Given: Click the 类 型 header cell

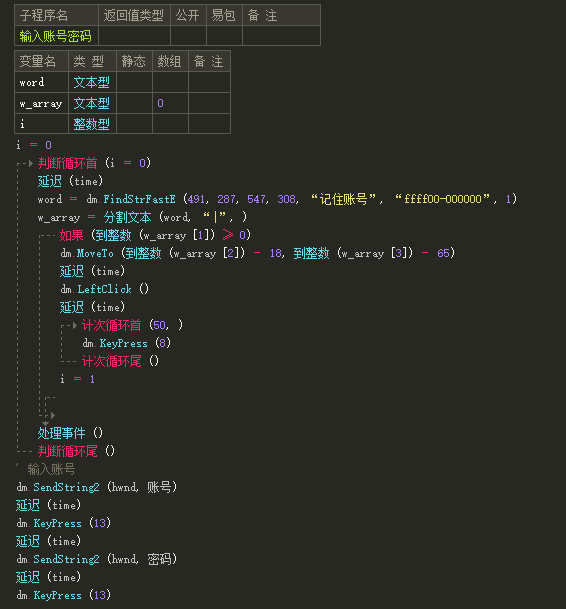Looking at the screenshot, I should click(92, 61).
